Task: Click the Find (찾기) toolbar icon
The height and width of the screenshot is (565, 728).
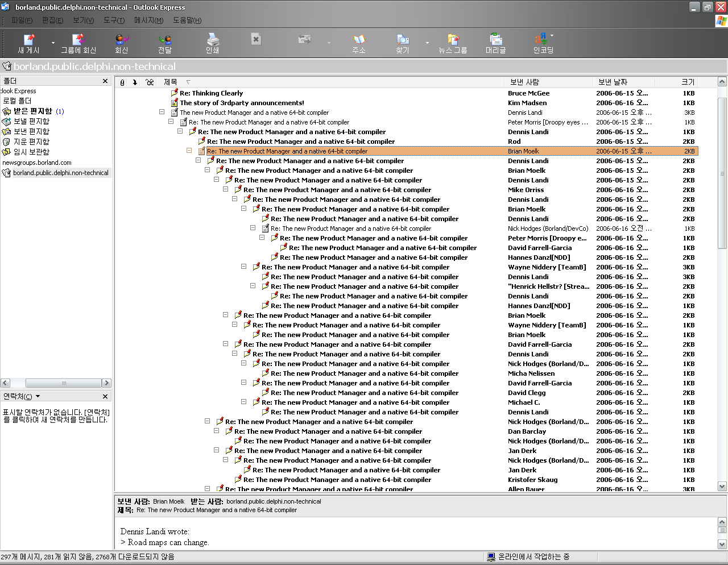Action: [x=403, y=43]
